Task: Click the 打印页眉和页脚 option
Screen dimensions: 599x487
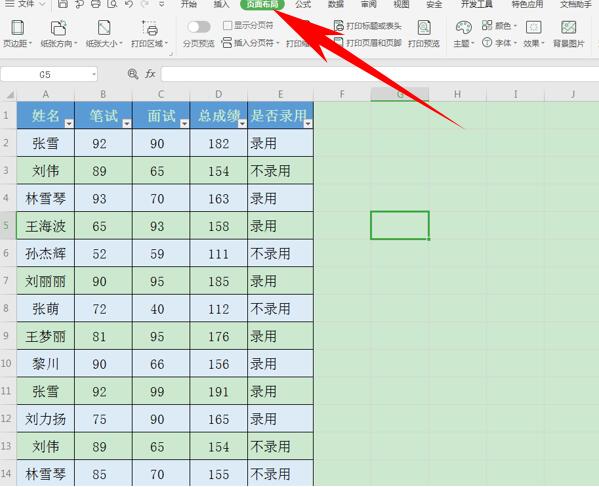Action: coord(367,42)
